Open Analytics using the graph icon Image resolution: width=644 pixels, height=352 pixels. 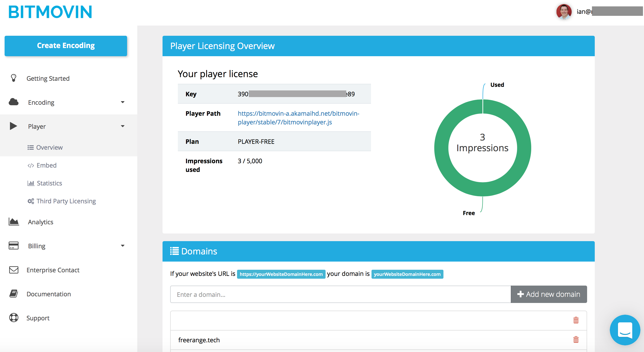[14, 222]
